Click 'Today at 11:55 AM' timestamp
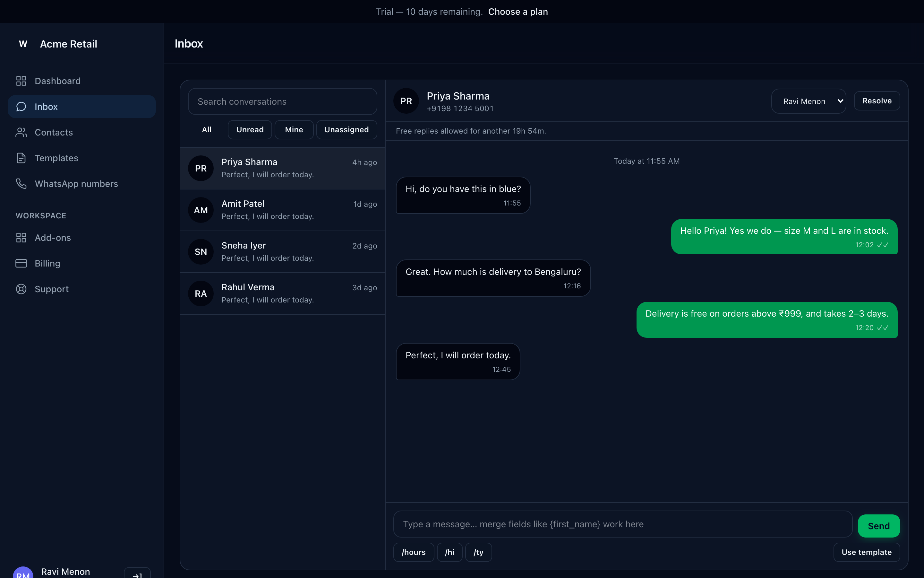Image resolution: width=924 pixels, height=578 pixels. point(646,161)
